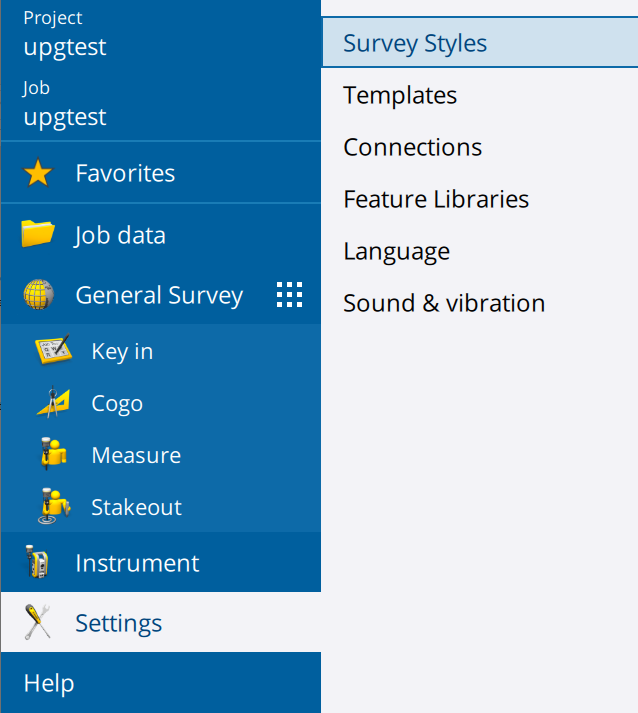Click the General Survey globe icon

coord(39,295)
